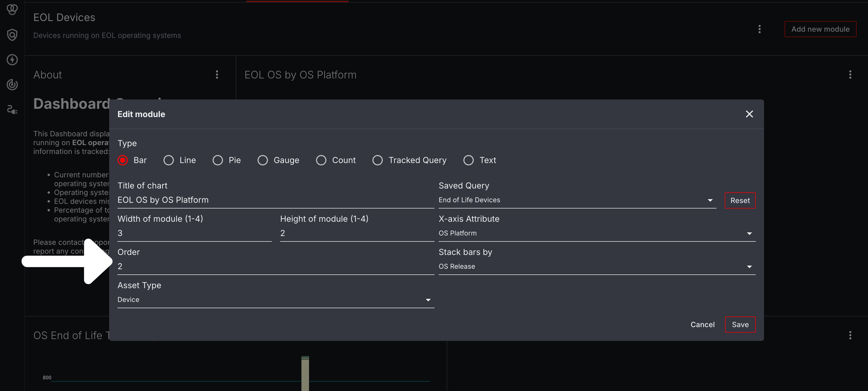The height and width of the screenshot is (391, 868).
Task: Open the Saved Query dropdown
Action: [577, 200]
